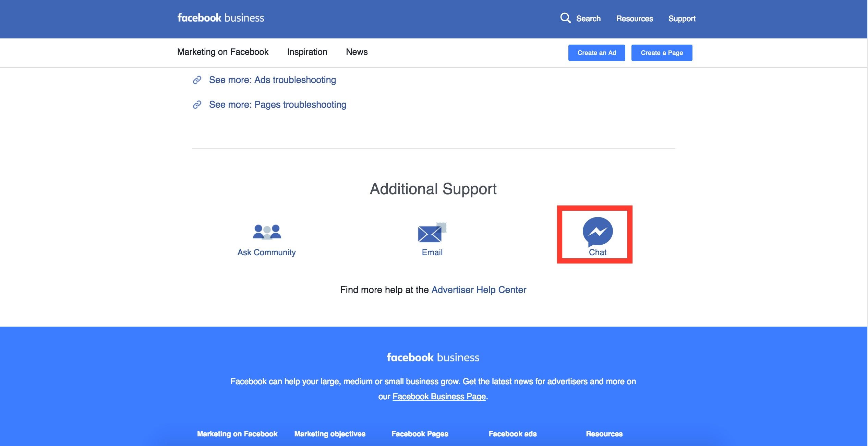Click the Create a Page button
Image resolution: width=868 pixels, height=446 pixels.
[662, 53]
